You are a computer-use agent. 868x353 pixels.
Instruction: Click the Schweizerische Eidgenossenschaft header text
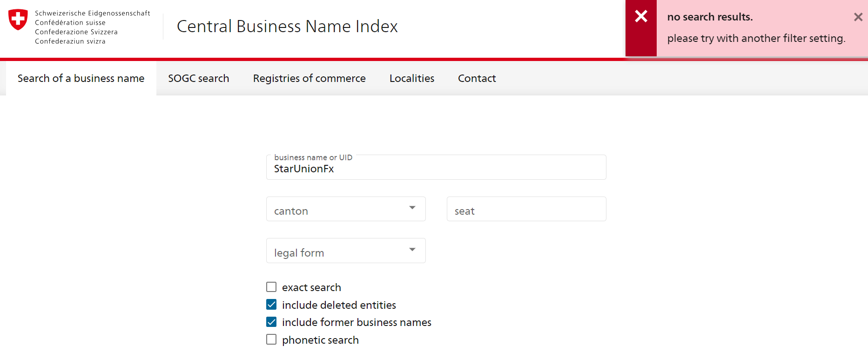[x=92, y=14]
